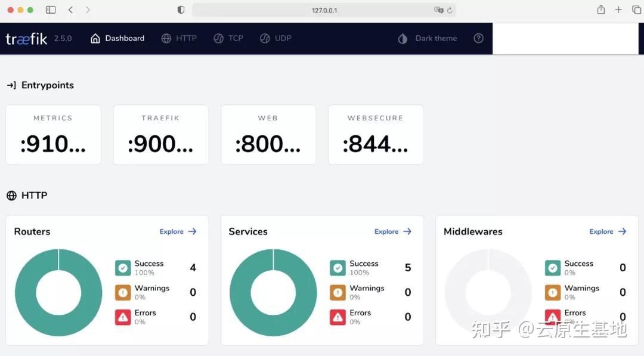This screenshot has height=356, width=644.
Task: Click the Success checkmark icon under Routers
Action: (x=123, y=267)
